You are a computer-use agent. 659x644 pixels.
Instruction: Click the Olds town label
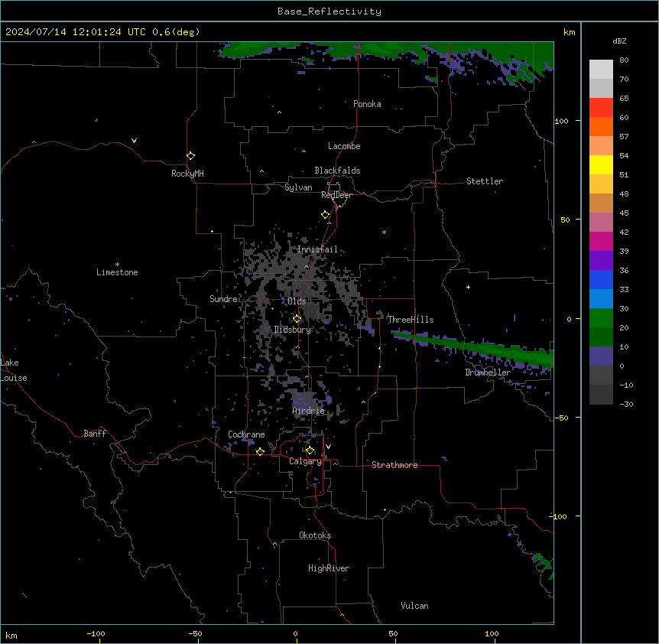(297, 301)
